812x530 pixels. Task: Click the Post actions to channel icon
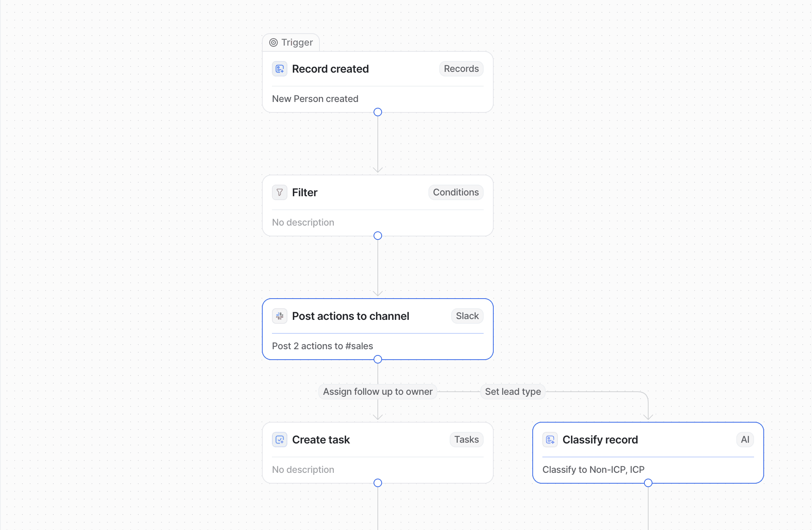point(279,315)
